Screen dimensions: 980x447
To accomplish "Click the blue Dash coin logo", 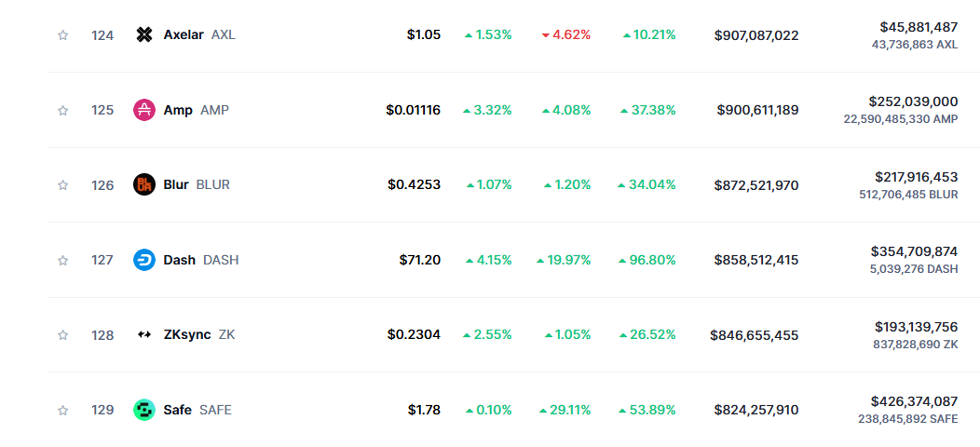I will [x=144, y=260].
